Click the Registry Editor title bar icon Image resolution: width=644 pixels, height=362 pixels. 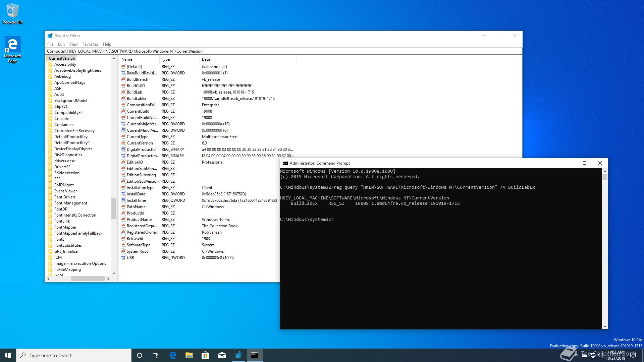(50, 36)
